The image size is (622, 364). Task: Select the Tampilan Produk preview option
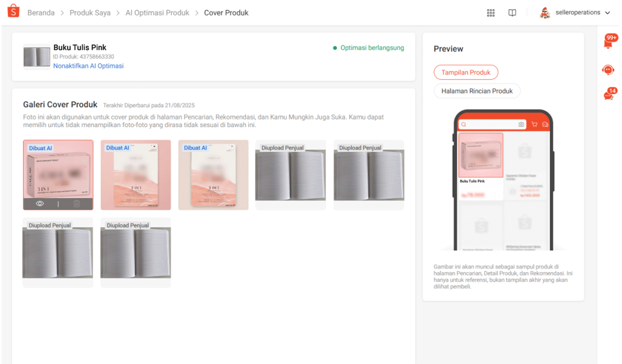pyautogui.click(x=466, y=72)
